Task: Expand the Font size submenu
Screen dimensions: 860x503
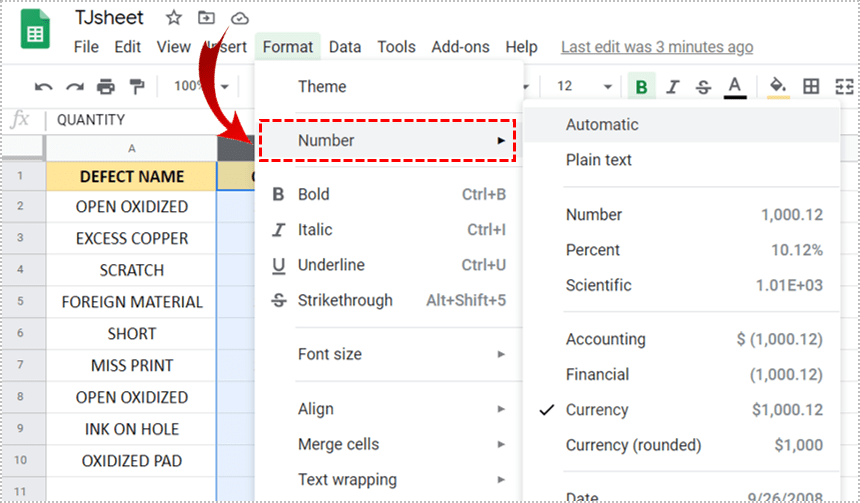Action: point(388,354)
